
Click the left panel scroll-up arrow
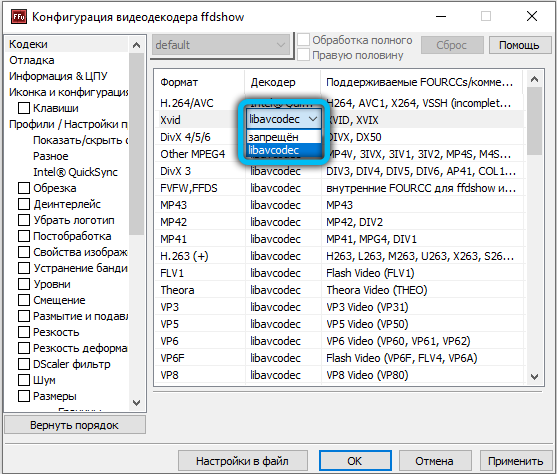[136, 45]
